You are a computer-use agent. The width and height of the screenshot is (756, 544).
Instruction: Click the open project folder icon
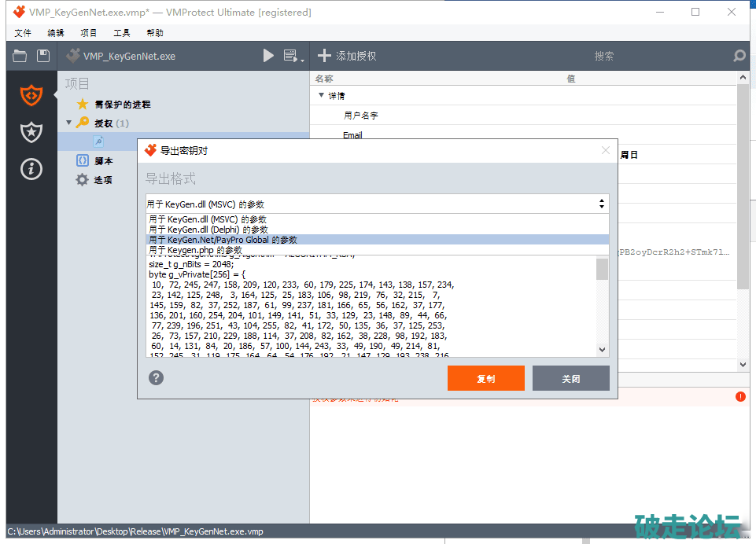[20, 56]
